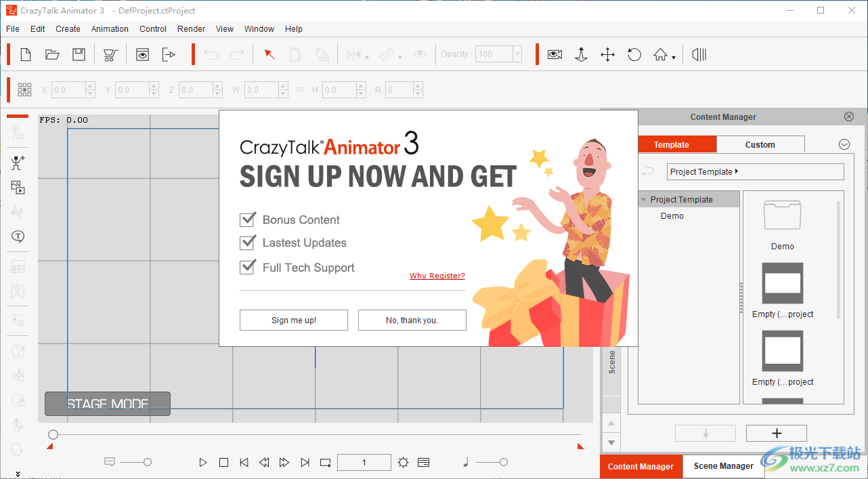
Task: Click the music note volume icon
Action: (466, 462)
